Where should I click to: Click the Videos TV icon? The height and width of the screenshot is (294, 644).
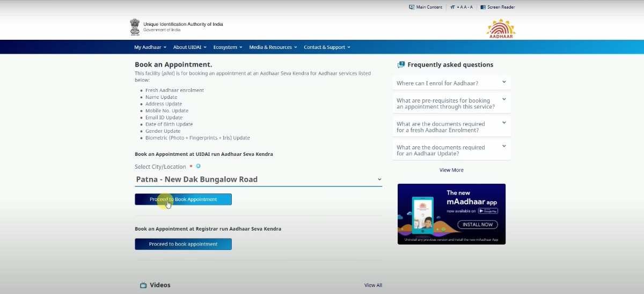click(143, 285)
